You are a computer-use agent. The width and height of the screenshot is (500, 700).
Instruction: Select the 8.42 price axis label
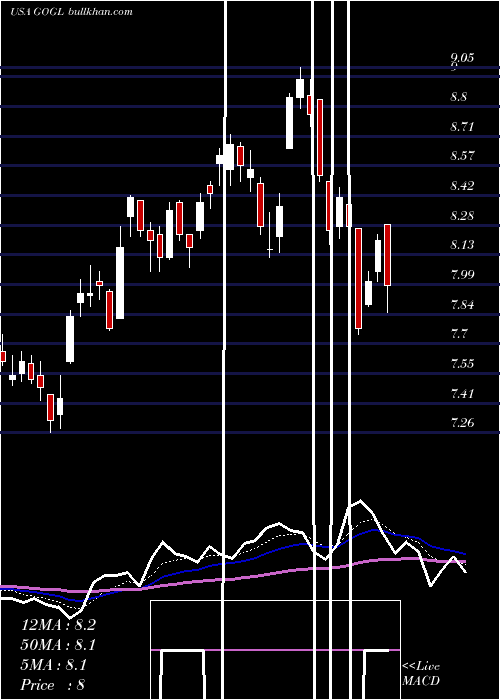coord(462,186)
